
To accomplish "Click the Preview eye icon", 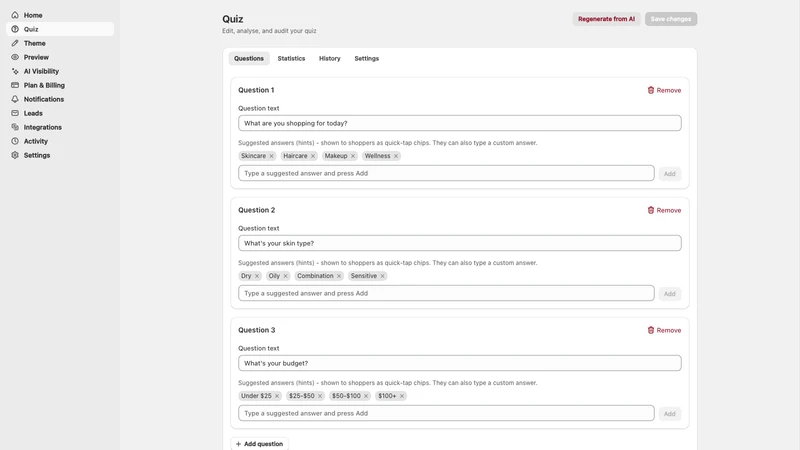I will coord(15,57).
